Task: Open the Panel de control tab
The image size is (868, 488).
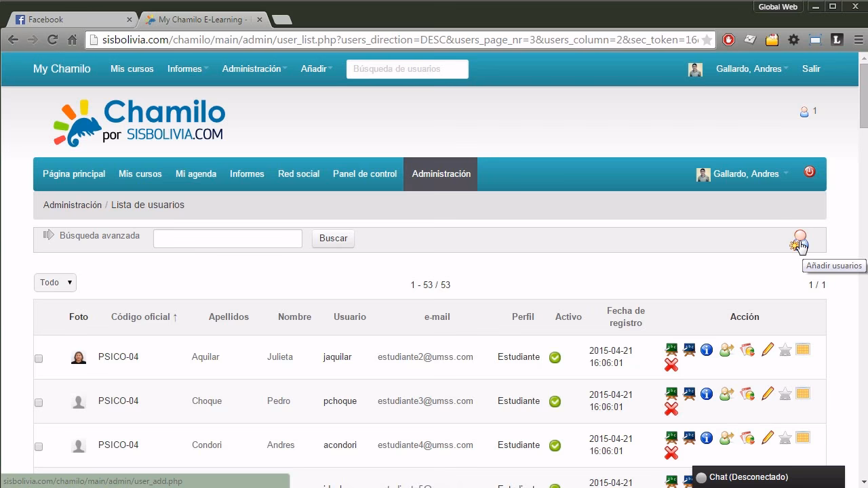Action: [x=364, y=174]
